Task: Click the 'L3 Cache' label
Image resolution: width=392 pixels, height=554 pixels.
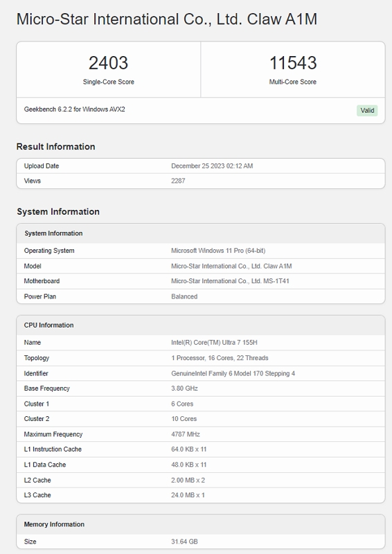Action: pyautogui.click(x=37, y=495)
